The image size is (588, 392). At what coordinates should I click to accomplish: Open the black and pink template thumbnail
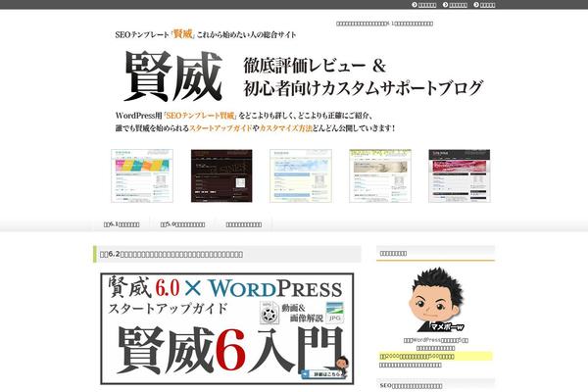tap(460, 175)
